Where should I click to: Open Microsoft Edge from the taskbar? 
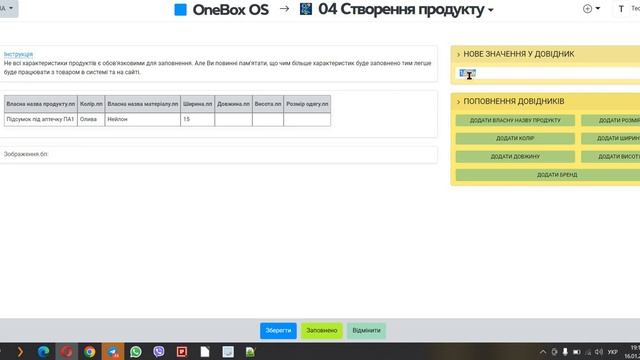43,351
